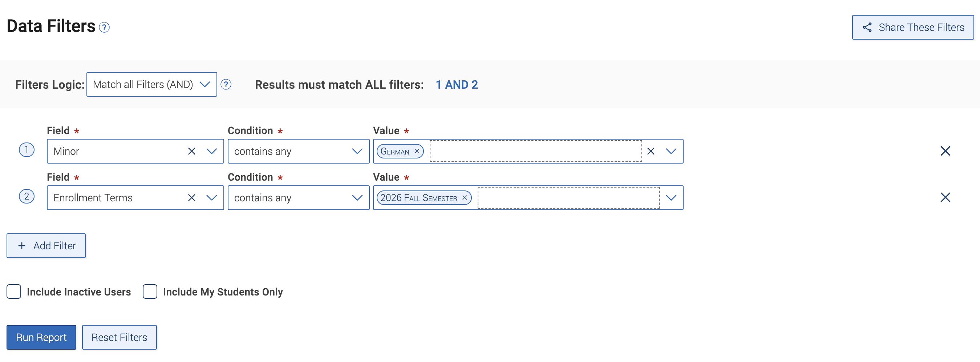Open condition dropdown for Minor filter
This screenshot has width=980, height=362.
[x=298, y=151]
